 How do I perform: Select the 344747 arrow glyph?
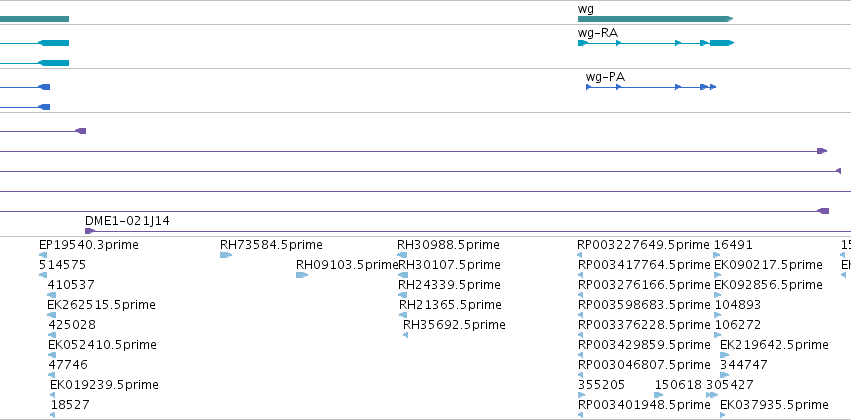click(x=725, y=376)
